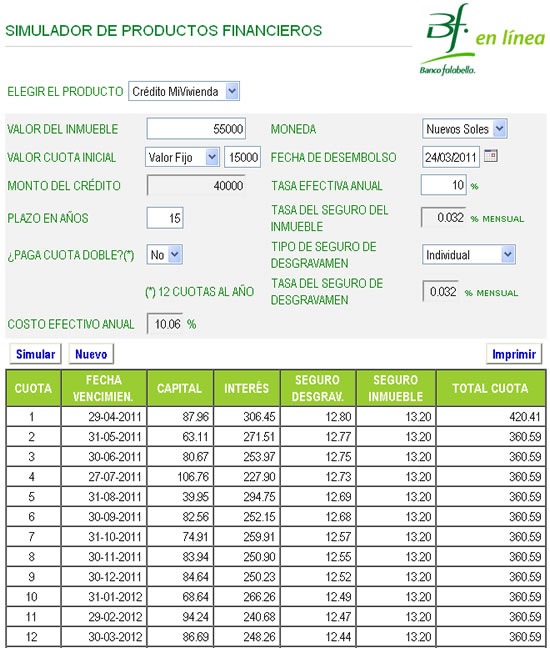Click the 12 Cuotas al Año note
550x648 pixels.
click(x=200, y=292)
